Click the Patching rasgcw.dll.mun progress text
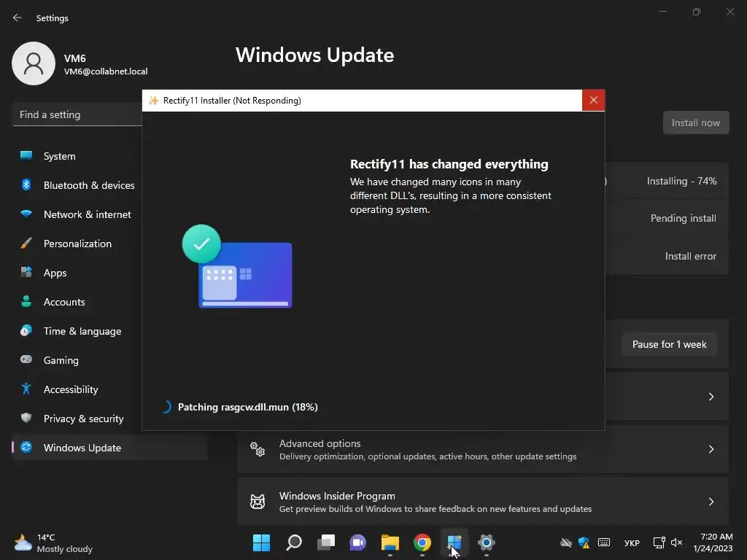Viewport: 747px width, 560px height. [248, 407]
